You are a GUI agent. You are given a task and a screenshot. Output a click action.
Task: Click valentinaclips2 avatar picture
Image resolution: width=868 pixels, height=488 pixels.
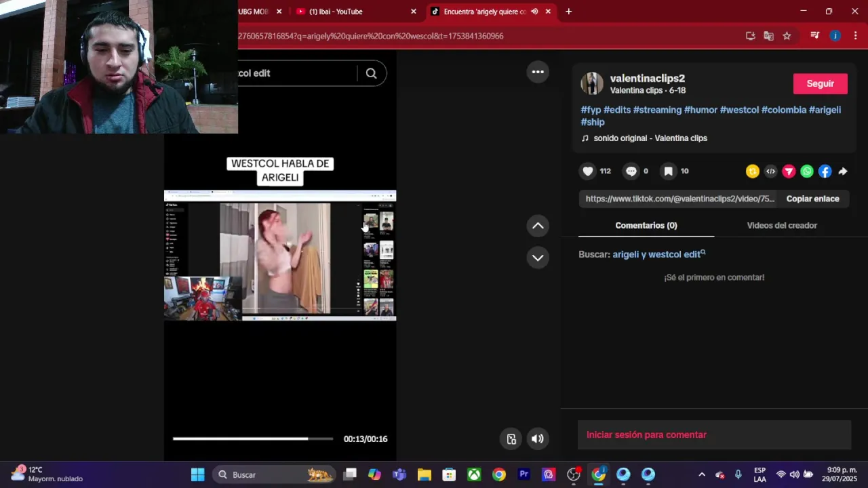(x=592, y=83)
